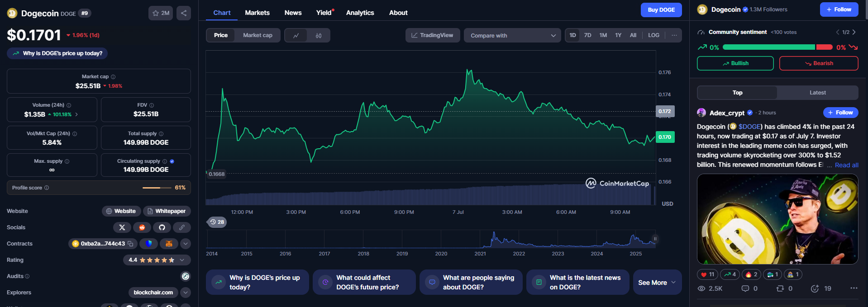Open the Reddit social link

142,227
